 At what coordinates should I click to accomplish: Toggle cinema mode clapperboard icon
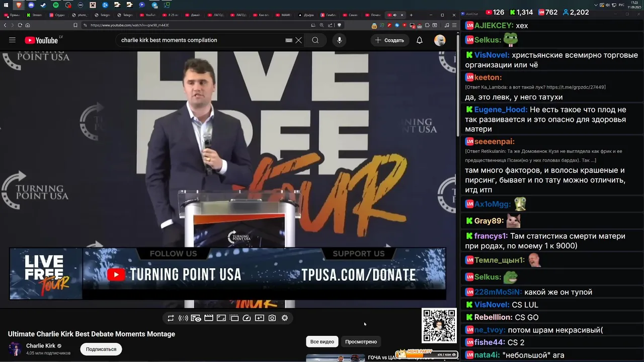point(208,318)
